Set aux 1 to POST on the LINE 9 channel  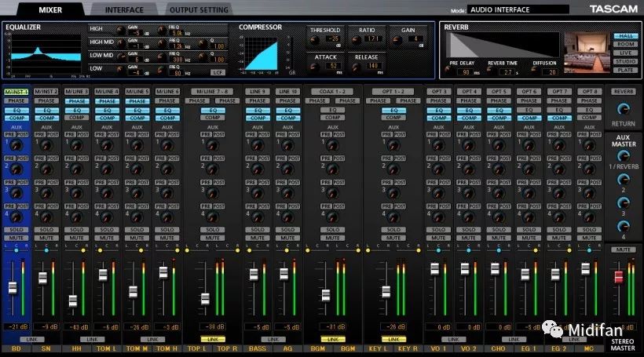tap(264, 135)
